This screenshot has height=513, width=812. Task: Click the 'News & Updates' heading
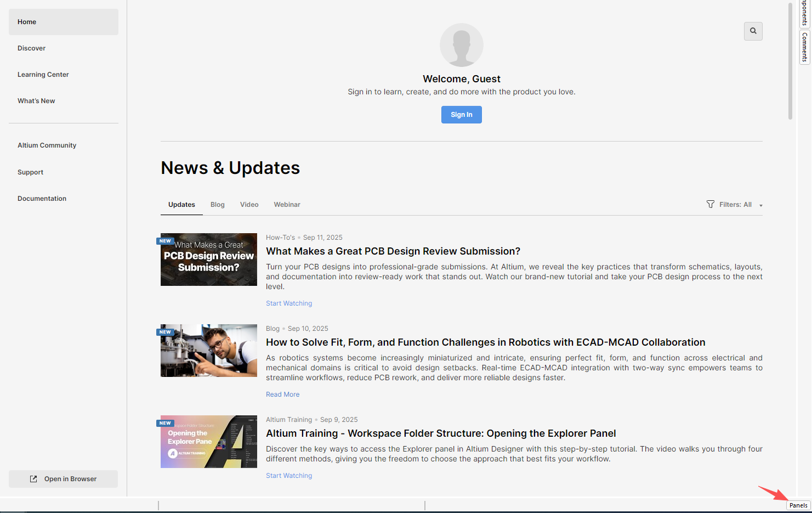click(x=230, y=168)
